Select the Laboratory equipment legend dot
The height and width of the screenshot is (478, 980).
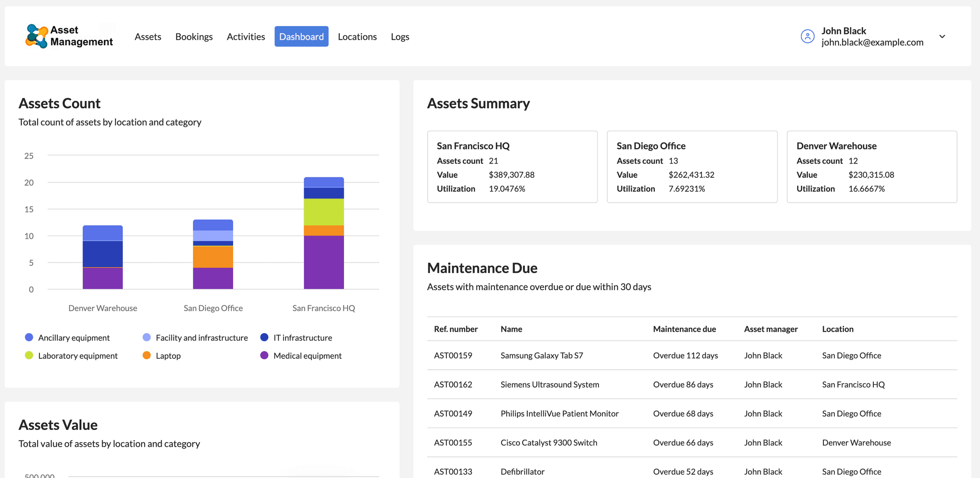[x=29, y=355]
